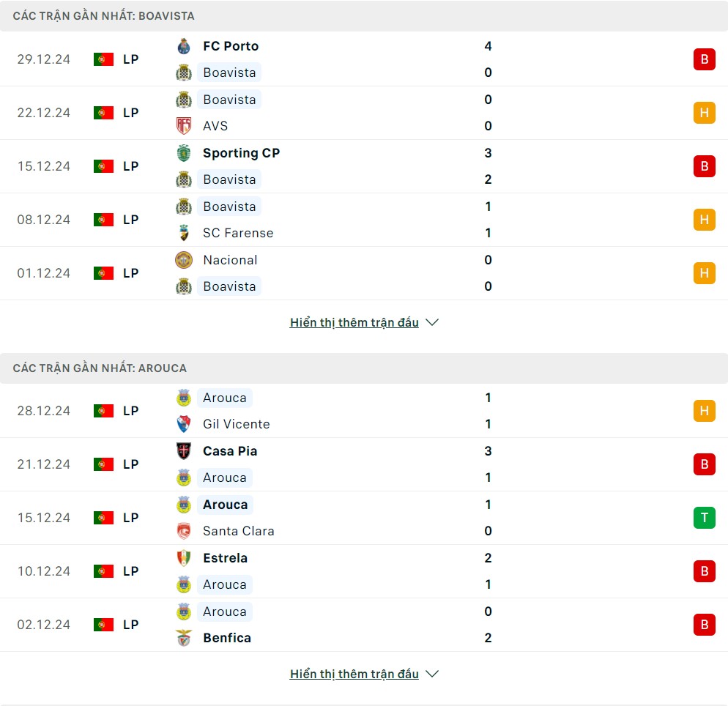The height and width of the screenshot is (706, 728).
Task: Click the Casa Pia black shield crest
Action: pyautogui.click(x=184, y=450)
